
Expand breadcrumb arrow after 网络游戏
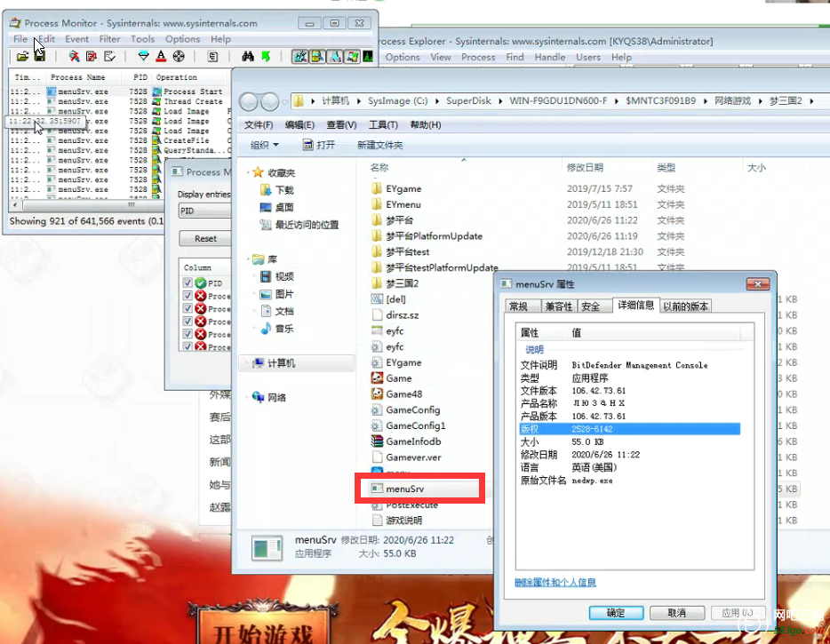[x=760, y=101]
